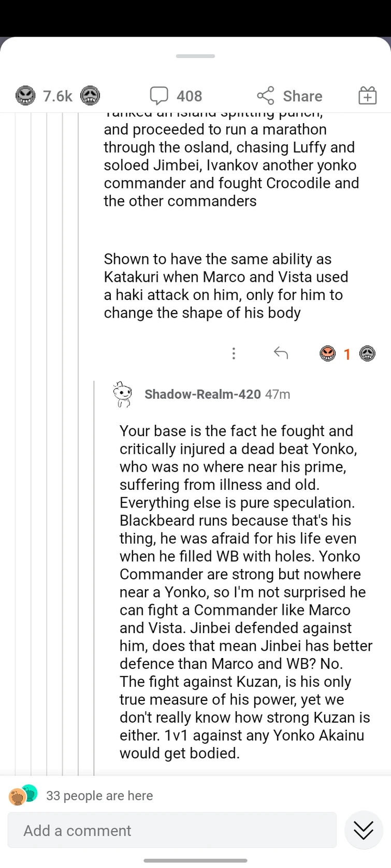Open Shadow-Realm-420's profile via their username

[202, 394]
